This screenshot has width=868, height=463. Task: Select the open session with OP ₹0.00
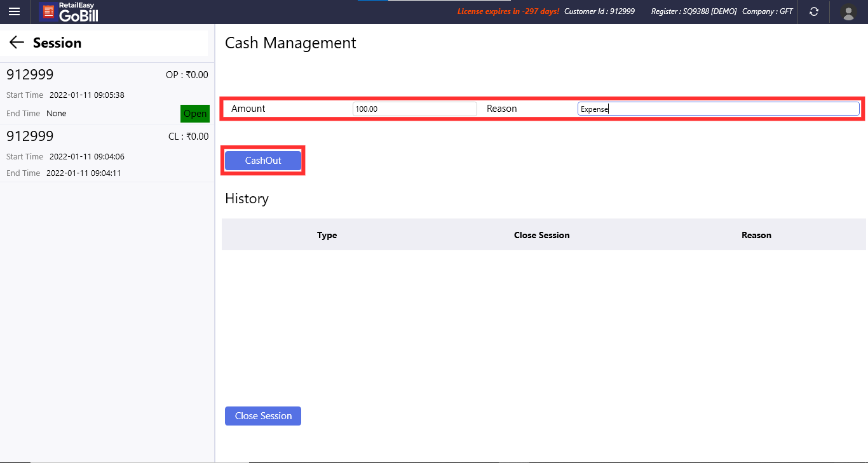click(x=107, y=94)
